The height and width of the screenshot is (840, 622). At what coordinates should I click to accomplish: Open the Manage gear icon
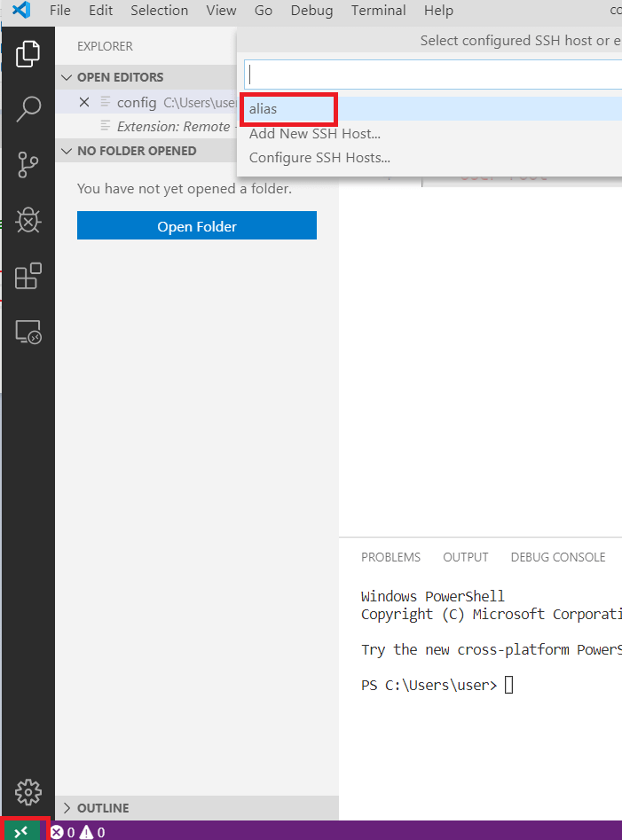click(x=28, y=792)
